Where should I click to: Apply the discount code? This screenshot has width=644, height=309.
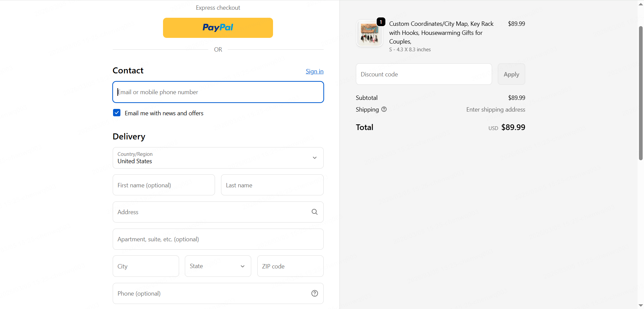[511, 74]
